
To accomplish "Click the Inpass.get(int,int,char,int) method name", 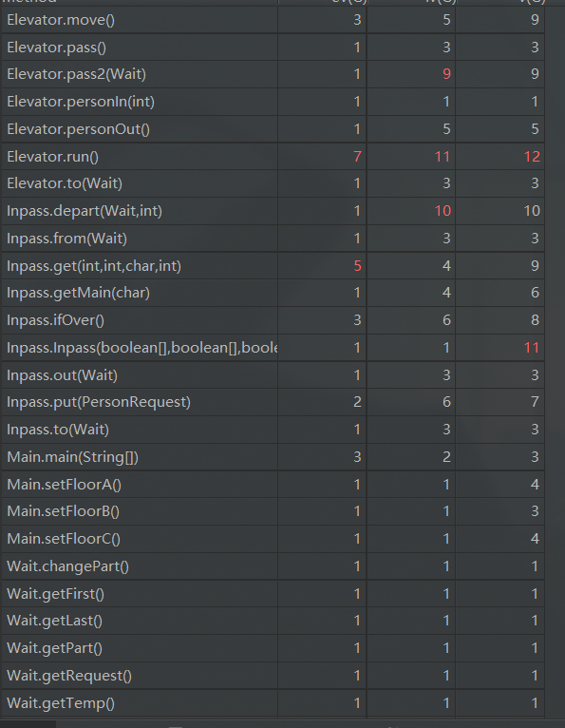I will coord(94,266).
